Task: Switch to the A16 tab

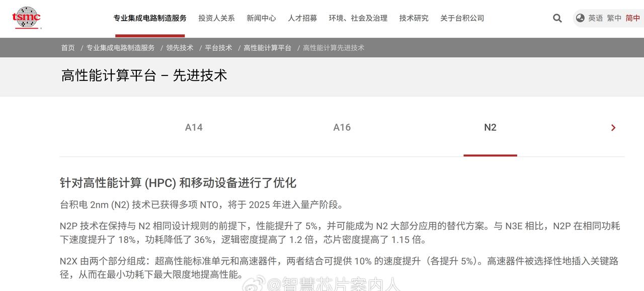Action: [342, 128]
